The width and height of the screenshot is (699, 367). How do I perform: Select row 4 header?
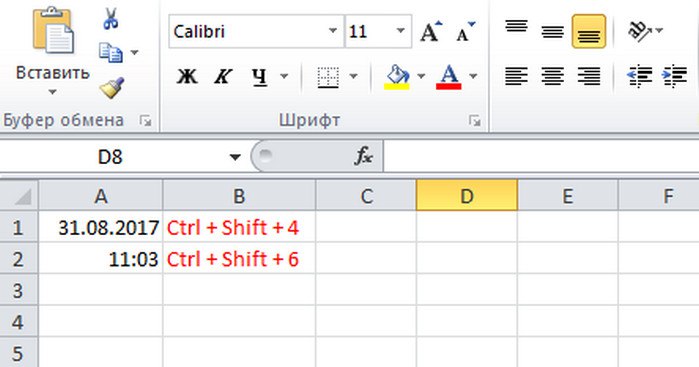click(x=19, y=322)
